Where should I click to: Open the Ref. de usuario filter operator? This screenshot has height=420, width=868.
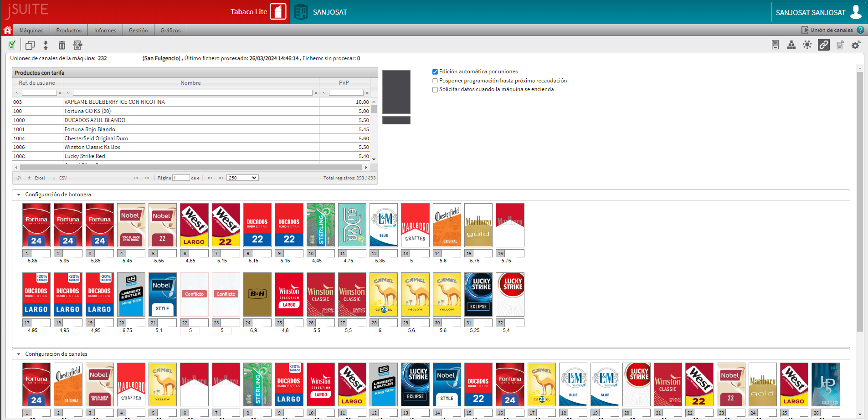[17, 93]
